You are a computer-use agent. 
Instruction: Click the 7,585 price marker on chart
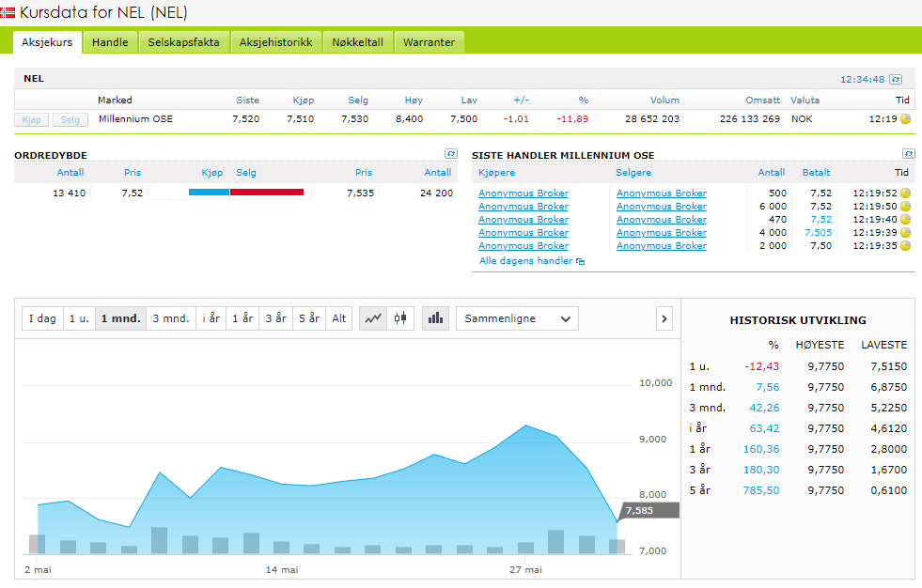click(x=640, y=510)
